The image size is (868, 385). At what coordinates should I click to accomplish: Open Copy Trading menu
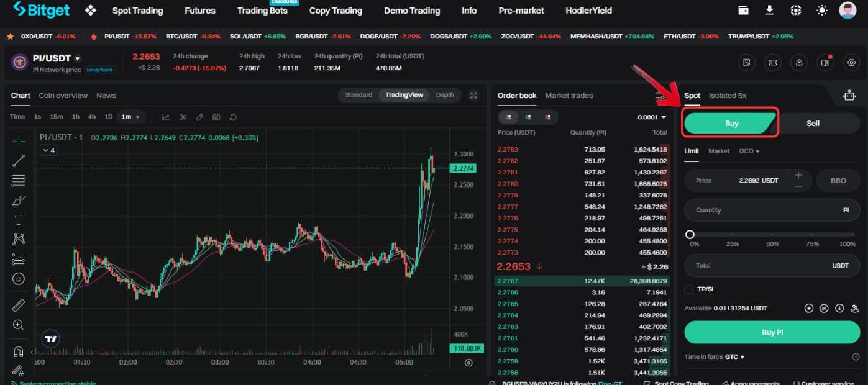click(x=336, y=11)
